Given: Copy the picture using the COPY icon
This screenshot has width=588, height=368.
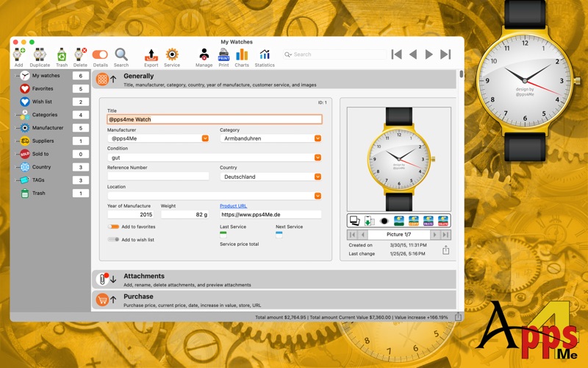Looking at the screenshot, I should pos(414,221).
